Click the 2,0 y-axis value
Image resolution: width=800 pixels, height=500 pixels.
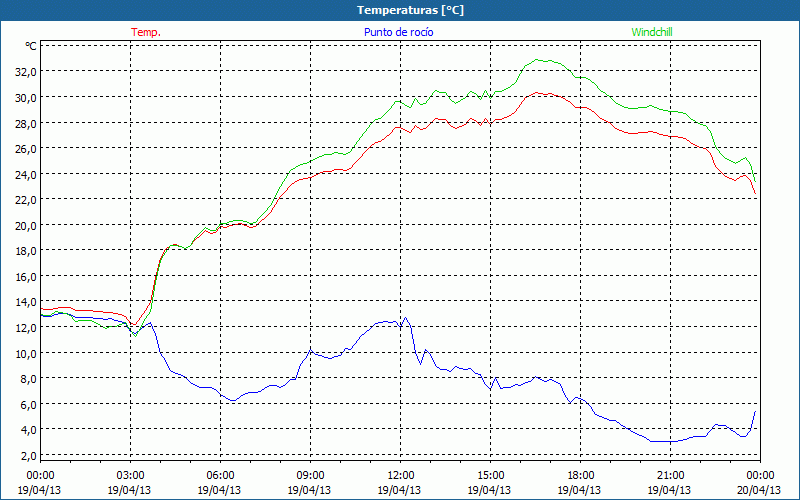[x=29, y=455]
